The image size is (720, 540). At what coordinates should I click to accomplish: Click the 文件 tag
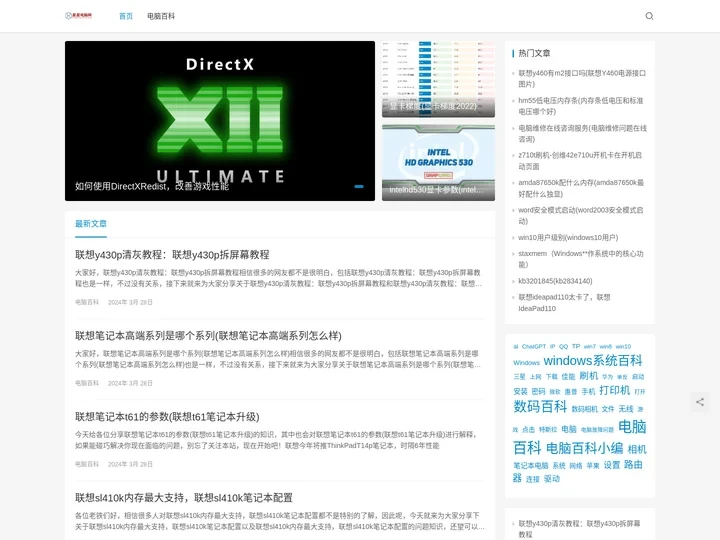click(x=608, y=409)
